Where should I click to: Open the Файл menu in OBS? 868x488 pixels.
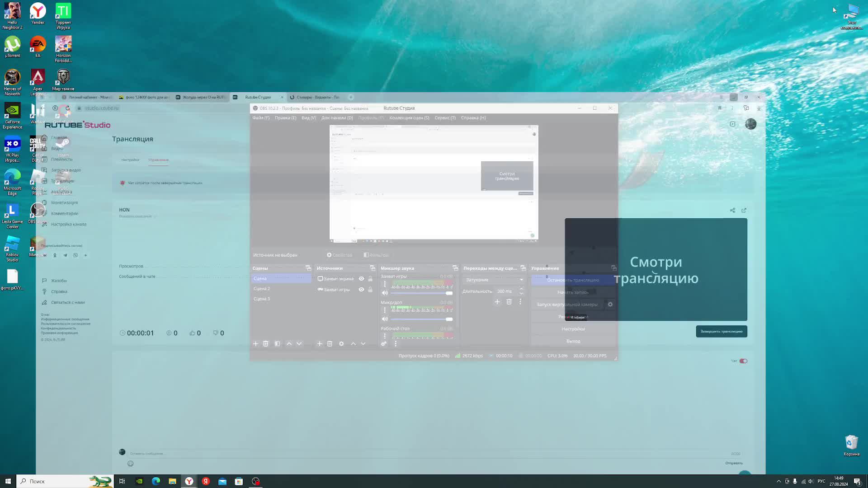coord(261,118)
